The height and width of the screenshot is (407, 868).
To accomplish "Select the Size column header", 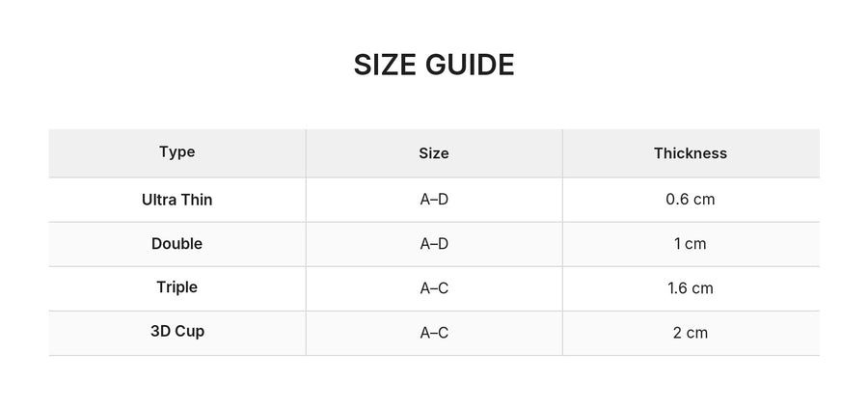I will coord(434,153).
